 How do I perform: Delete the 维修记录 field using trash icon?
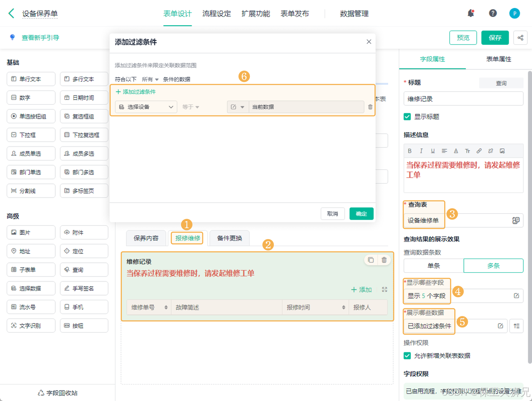[384, 260]
